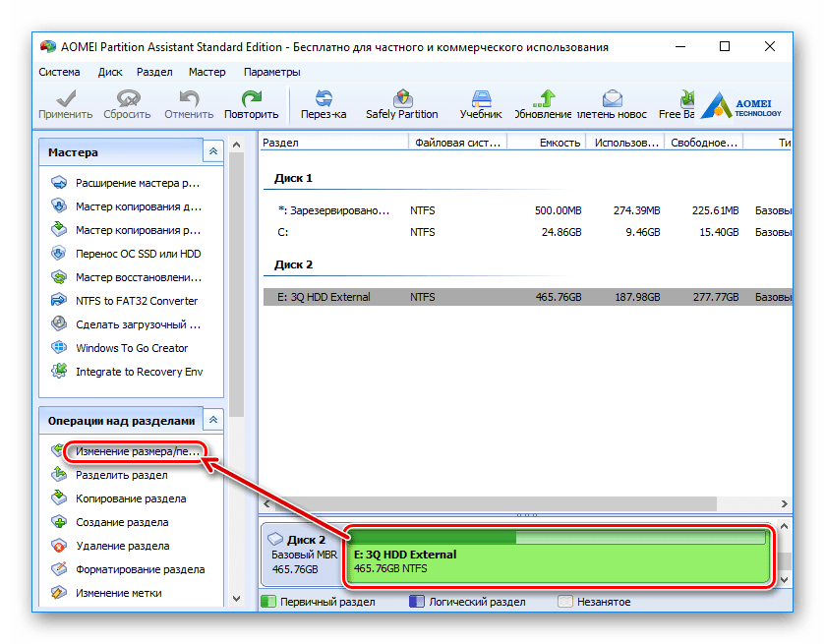
Task: Open the Параметры menu
Action: [272, 72]
